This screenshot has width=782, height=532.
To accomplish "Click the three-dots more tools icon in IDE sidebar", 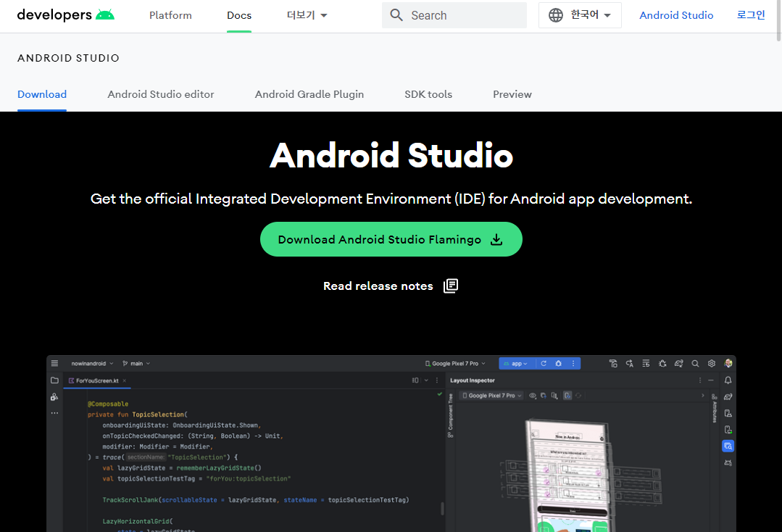I will tap(54, 413).
